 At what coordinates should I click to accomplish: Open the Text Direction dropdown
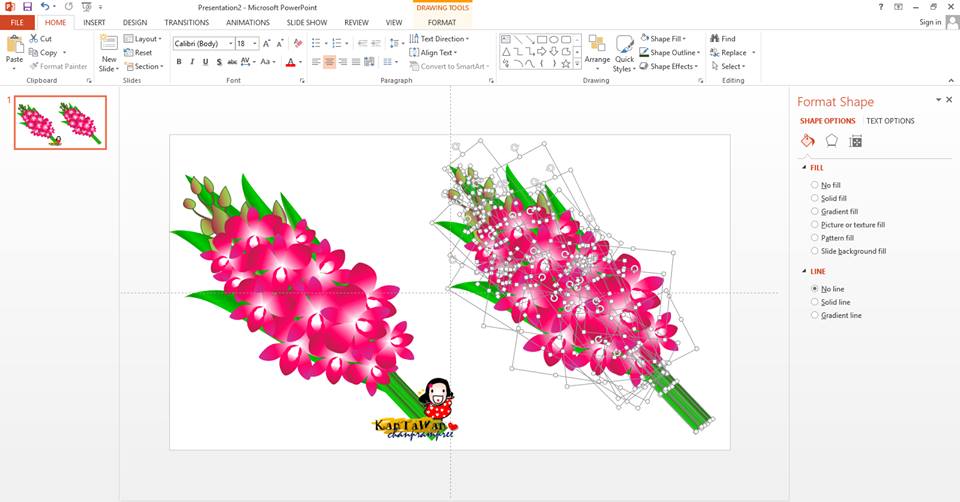pos(440,39)
